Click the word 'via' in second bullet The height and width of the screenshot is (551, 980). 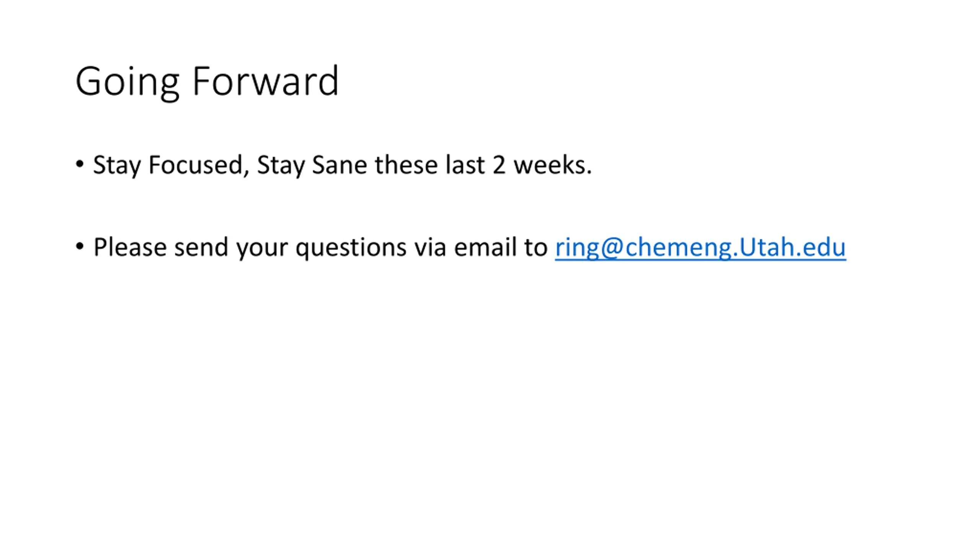coord(430,247)
